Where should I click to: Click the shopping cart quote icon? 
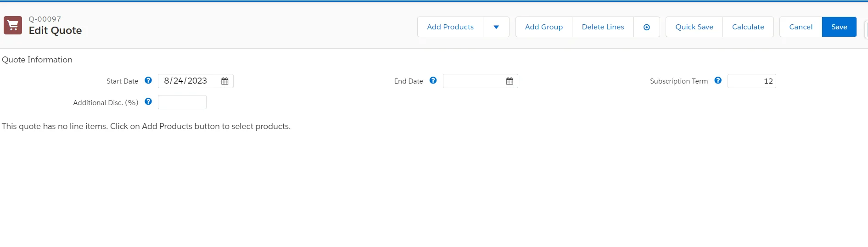pos(13,25)
